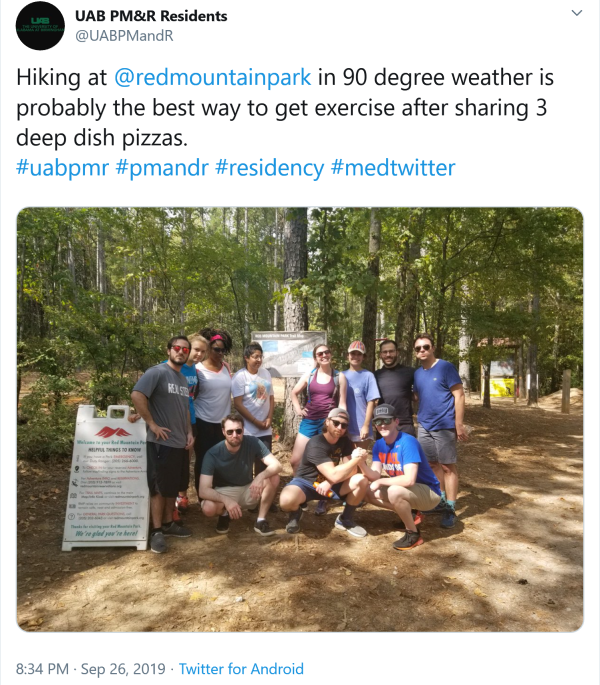The height and width of the screenshot is (685, 600).
Task: Visit the @redmountainpark mention
Action: [x=213, y=77]
